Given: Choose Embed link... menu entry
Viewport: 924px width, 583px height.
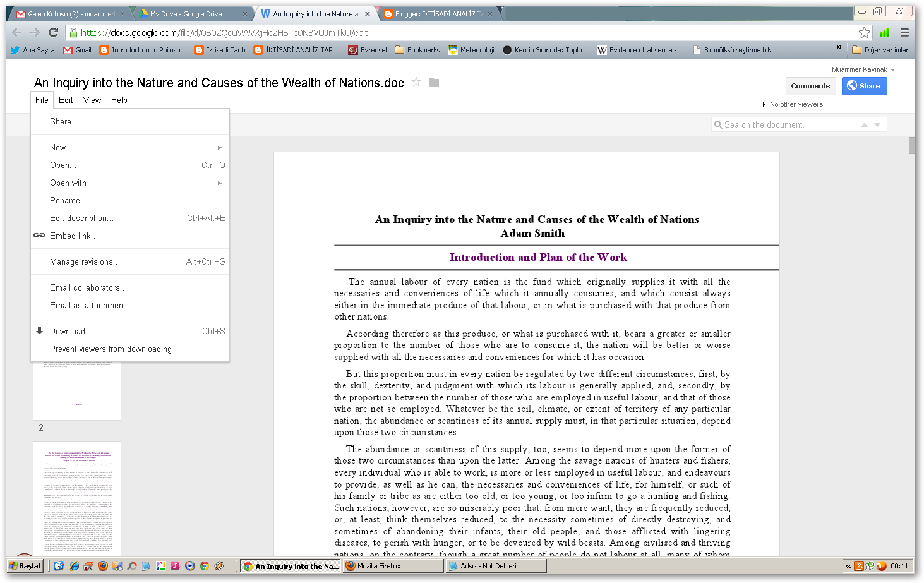Looking at the screenshot, I should tap(130, 236).
